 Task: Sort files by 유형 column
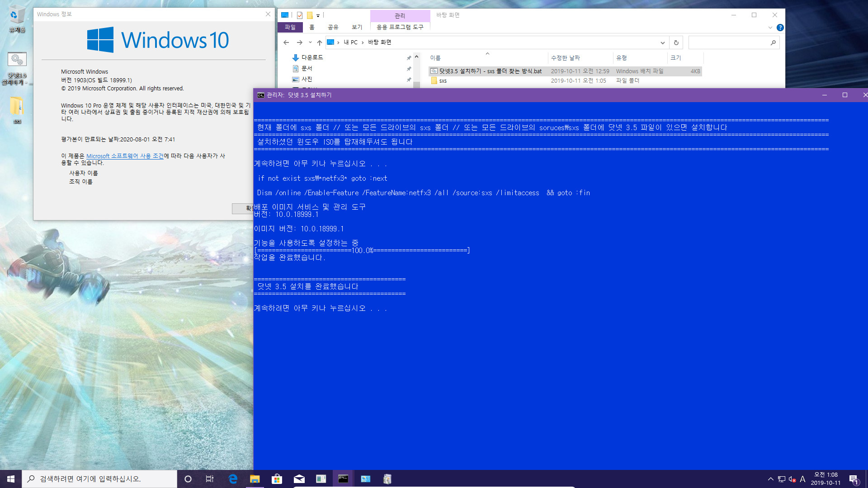point(640,58)
